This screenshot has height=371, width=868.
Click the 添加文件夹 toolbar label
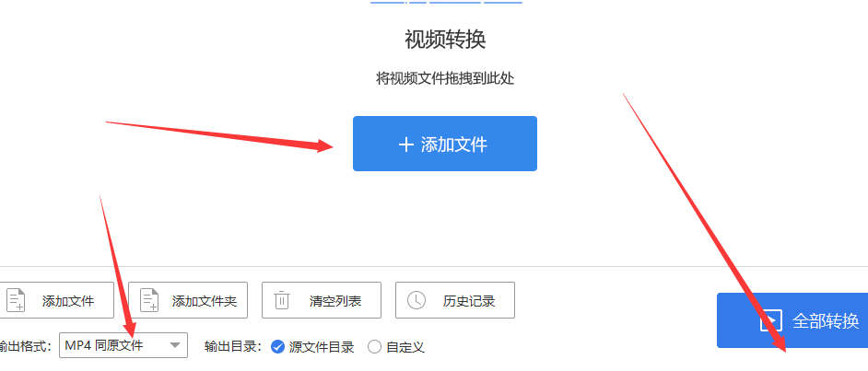tap(205, 301)
